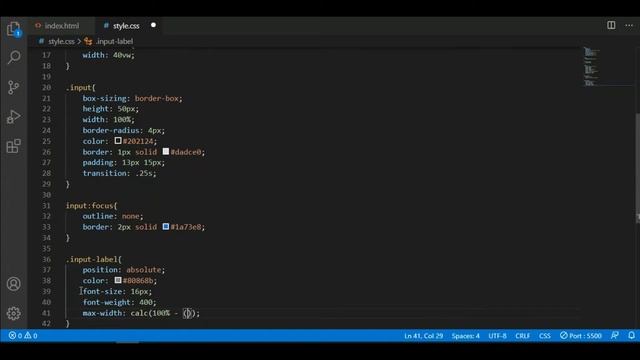The width and height of the screenshot is (640, 360).
Task: Open the Source Control view icon
Action: [13, 87]
